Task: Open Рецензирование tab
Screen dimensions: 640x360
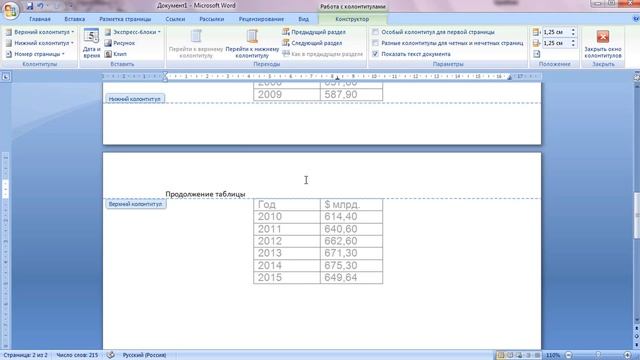Action: (261, 19)
